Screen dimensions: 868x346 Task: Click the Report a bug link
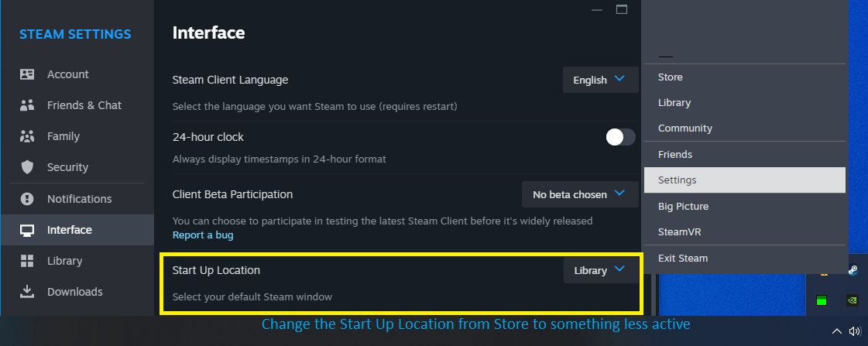(203, 235)
